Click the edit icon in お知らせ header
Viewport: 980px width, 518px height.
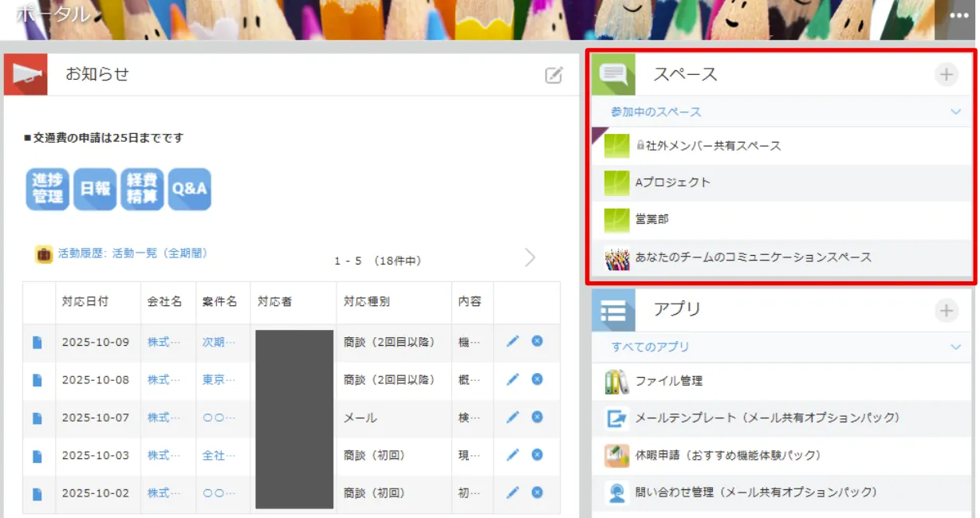553,75
